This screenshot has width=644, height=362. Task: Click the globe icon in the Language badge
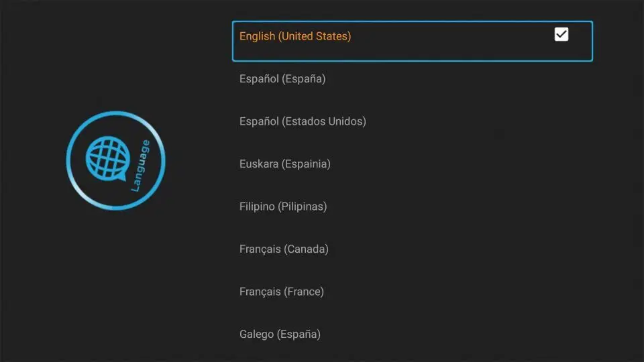pyautogui.click(x=107, y=158)
